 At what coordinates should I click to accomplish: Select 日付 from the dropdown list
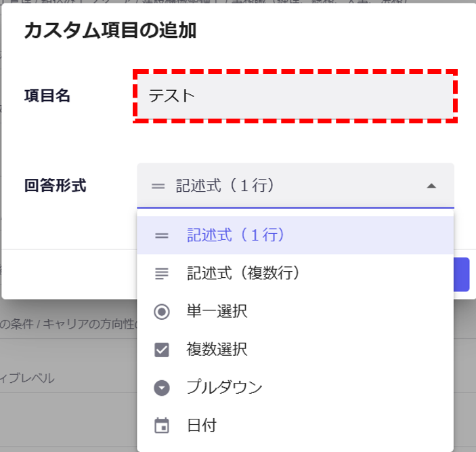coord(202,426)
